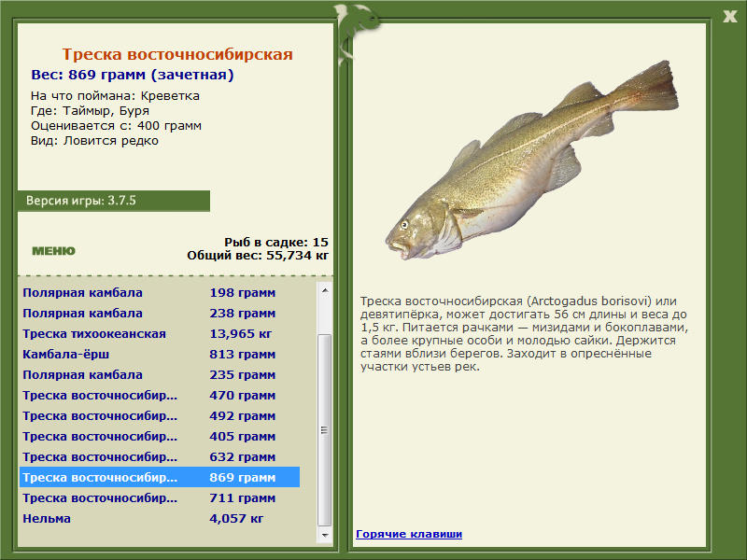The image size is (747, 560).
Task: Select Камбала-ёрш 813 грамм row
Action: pyautogui.click(x=159, y=355)
